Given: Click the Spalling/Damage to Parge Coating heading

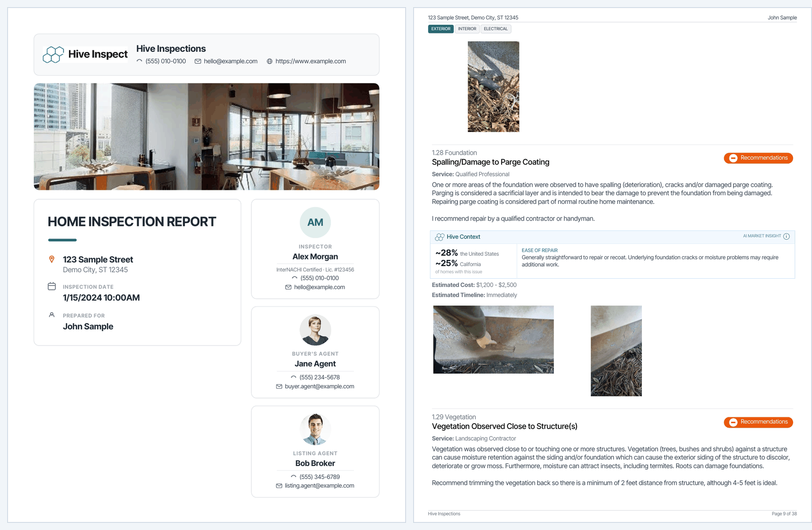Looking at the screenshot, I should pos(491,162).
